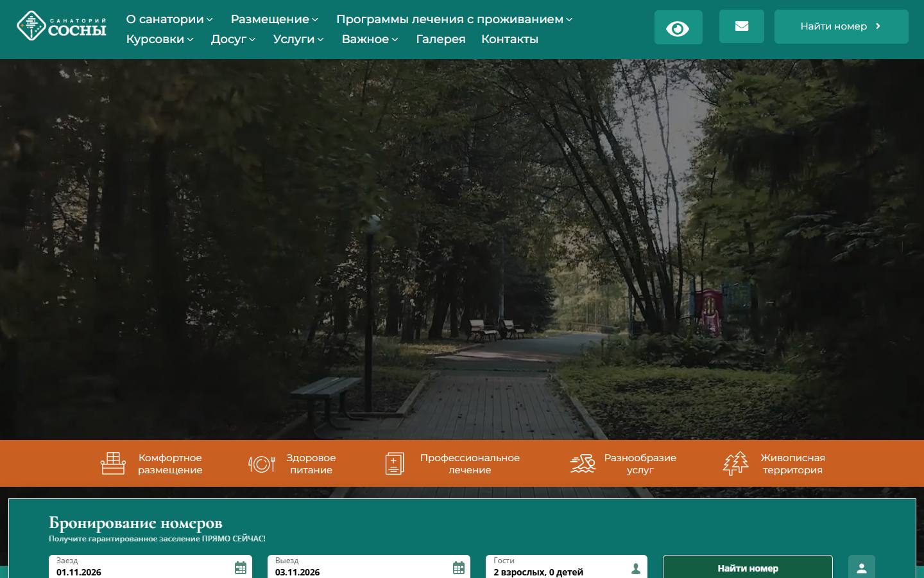Click the hero forest video background
This screenshot has height=578, width=924.
pyautogui.click(x=462, y=249)
